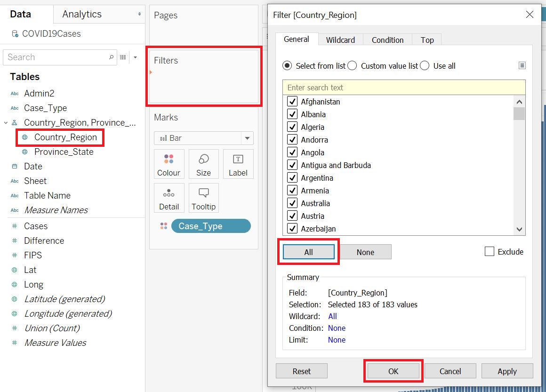The width and height of the screenshot is (546, 392).
Task: Open the Label property on the Marks card
Action: 238,164
